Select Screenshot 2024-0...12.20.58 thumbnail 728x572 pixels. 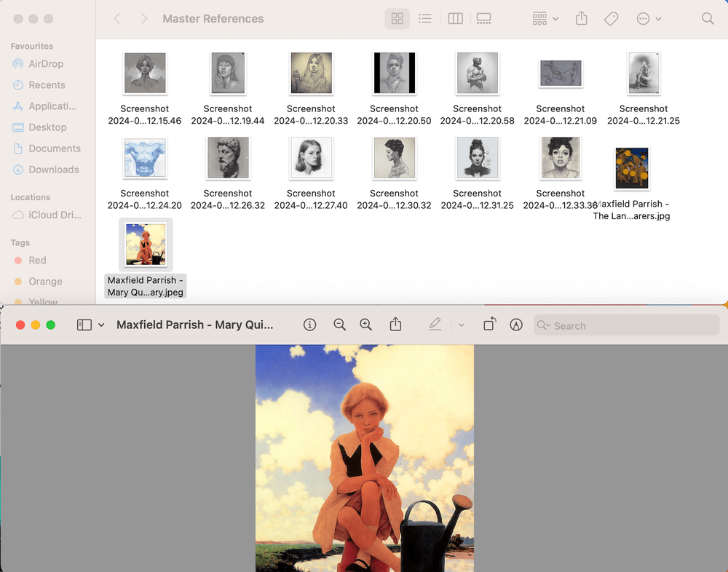478,73
